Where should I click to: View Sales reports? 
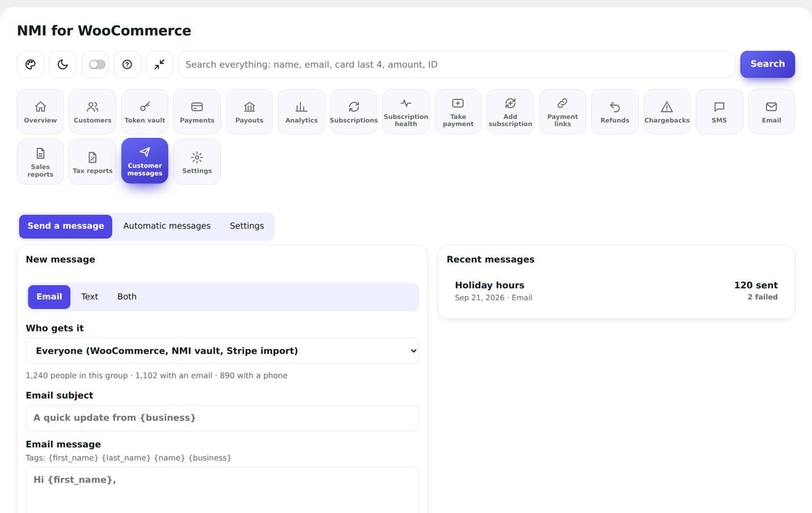pos(41,162)
